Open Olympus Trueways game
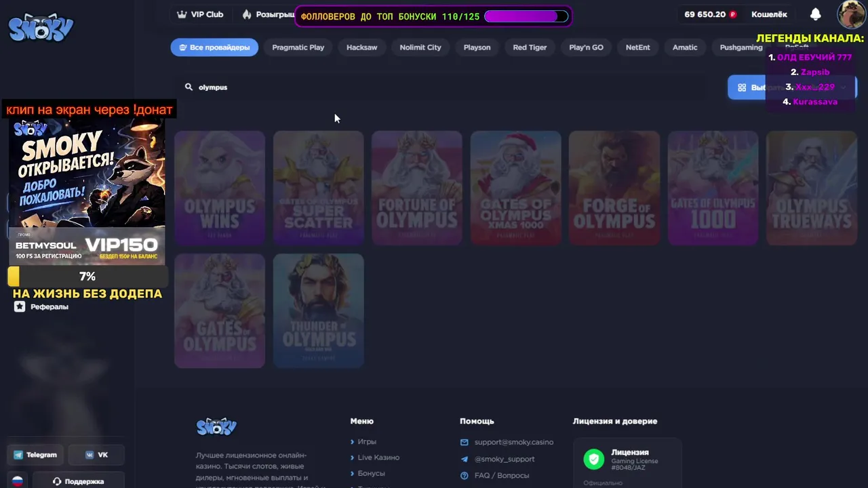Viewport: 868px width, 488px height. [812, 188]
